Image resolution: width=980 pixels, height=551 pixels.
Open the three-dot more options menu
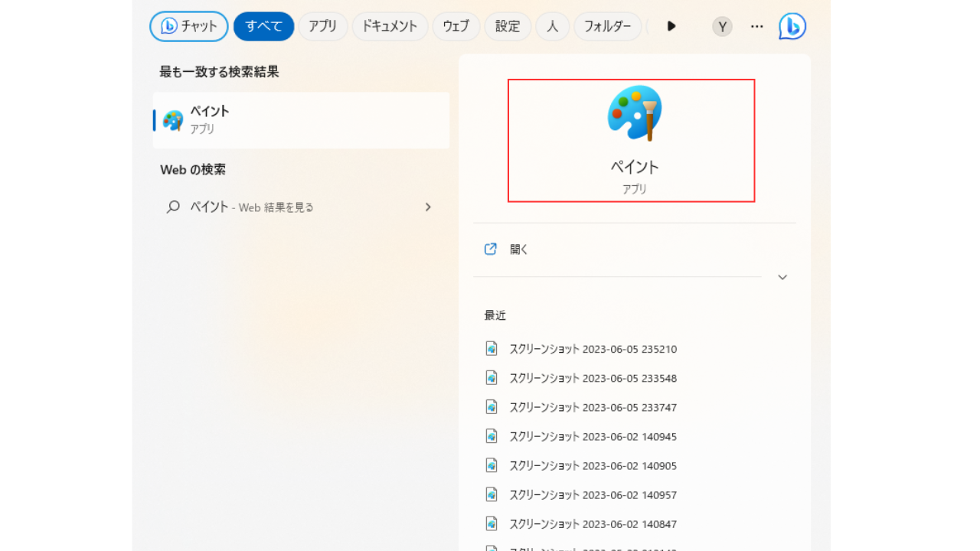click(x=757, y=26)
